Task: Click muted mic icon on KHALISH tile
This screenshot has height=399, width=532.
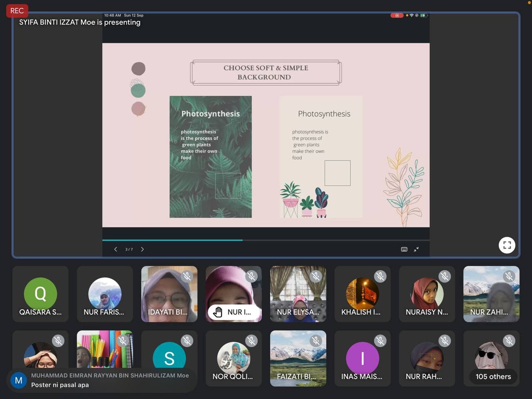Action: click(x=380, y=276)
